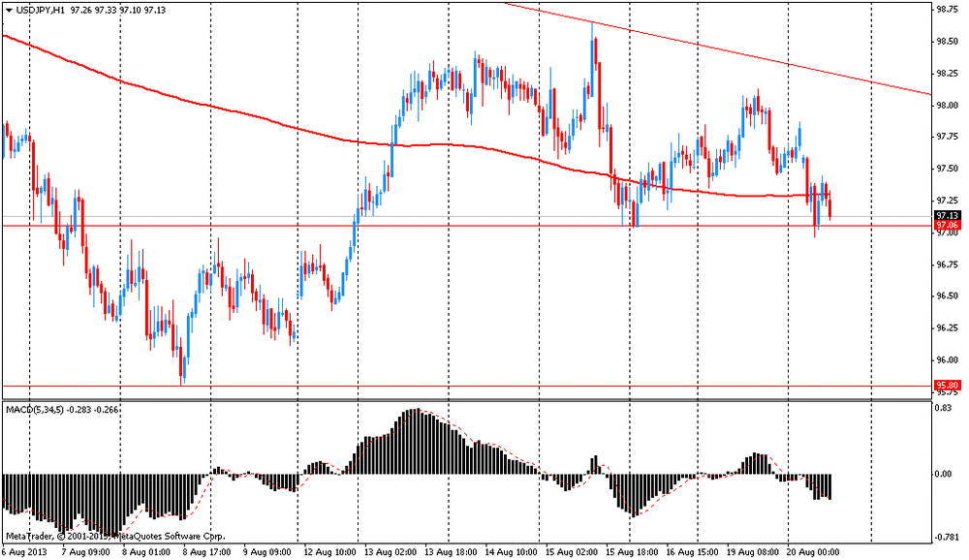Screen dimensions: 969x560
Task: Click the 8 Aug 01:00 time label
Action: point(146,551)
